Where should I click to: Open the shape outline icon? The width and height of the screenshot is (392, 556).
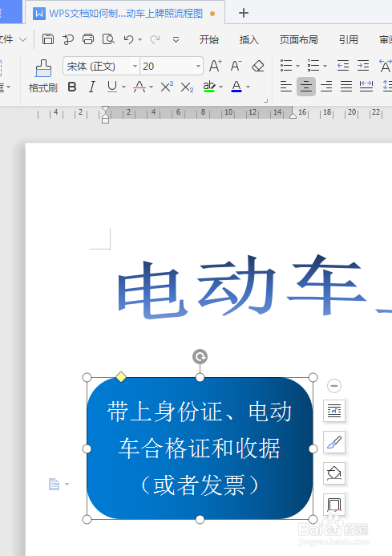pyautogui.click(x=333, y=504)
